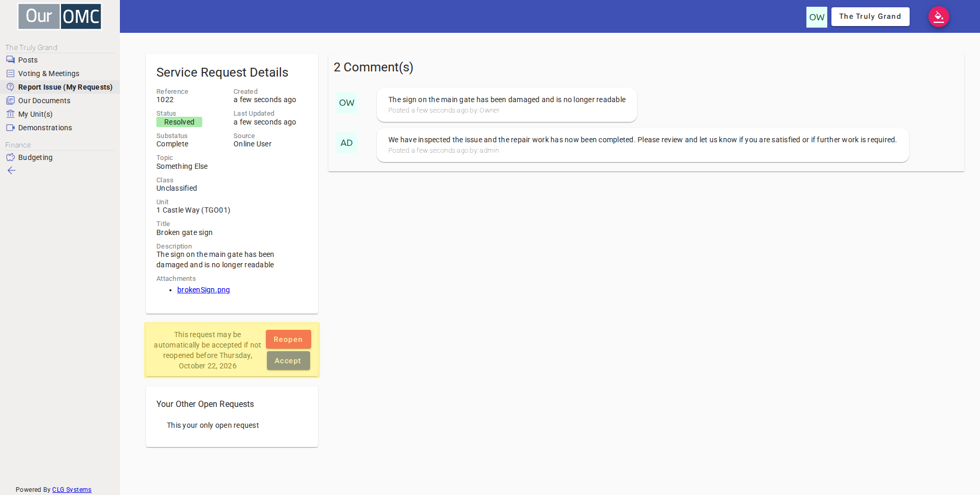The height and width of the screenshot is (495, 980).
Task: Click 'This your only open request' text
Action: 213,425
